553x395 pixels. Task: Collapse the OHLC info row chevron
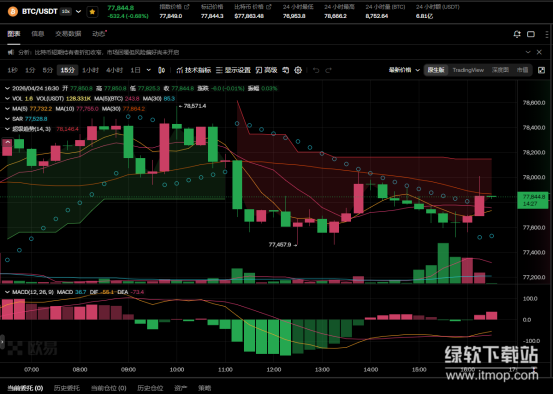click(7, 89)
